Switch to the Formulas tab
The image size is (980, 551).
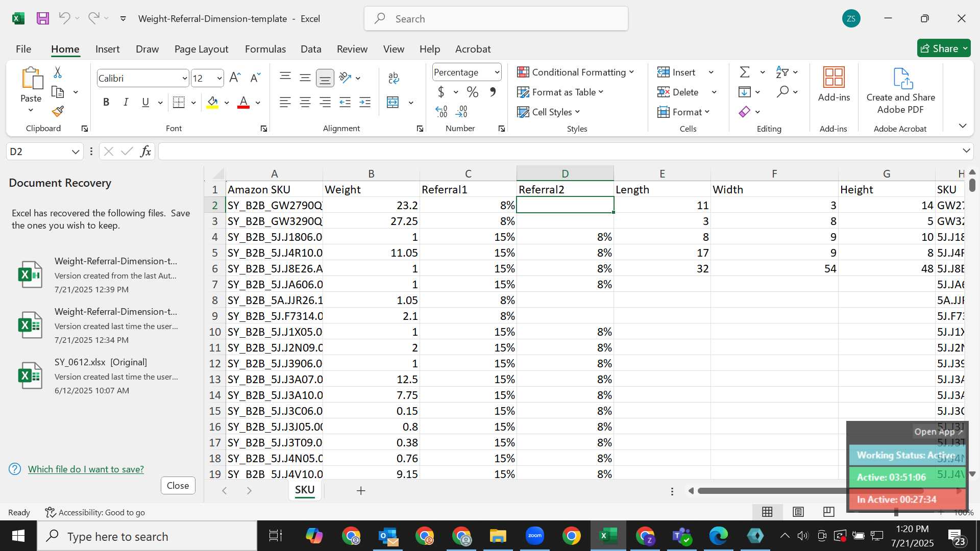click(x=265, y=49)
